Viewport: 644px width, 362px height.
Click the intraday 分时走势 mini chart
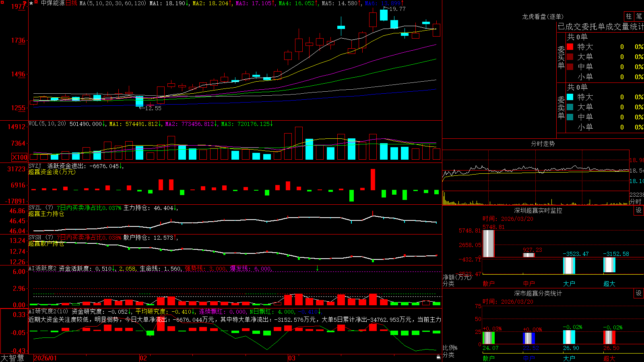tap(536, 177)
